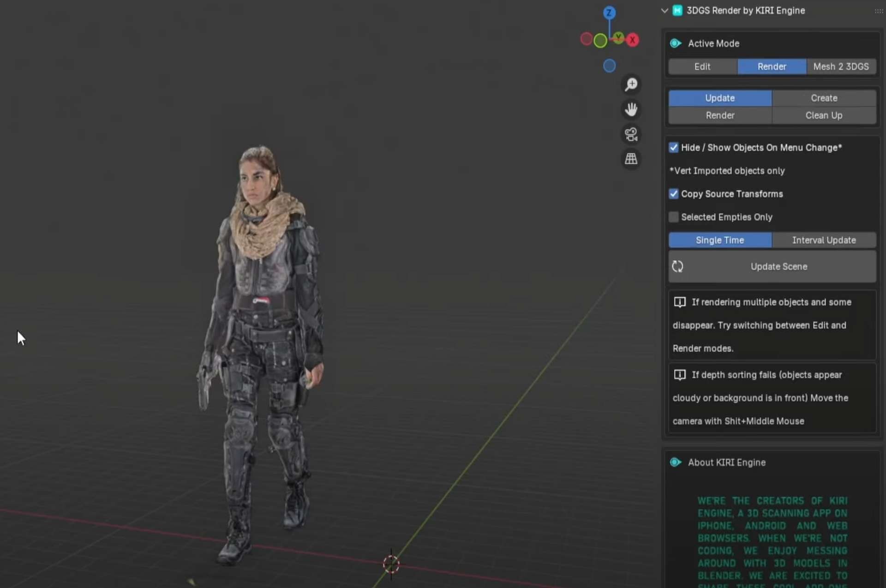Disable Copy Source Transforms checkbox
Screen dimensions: 886x588
click(x=674, y=194)
